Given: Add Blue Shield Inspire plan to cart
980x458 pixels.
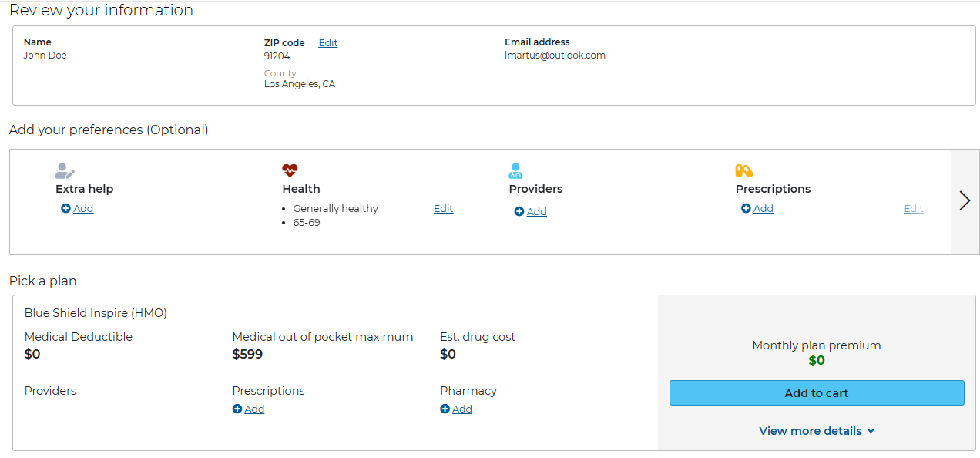Looking at the screenshot, I should tap(817, 392).
